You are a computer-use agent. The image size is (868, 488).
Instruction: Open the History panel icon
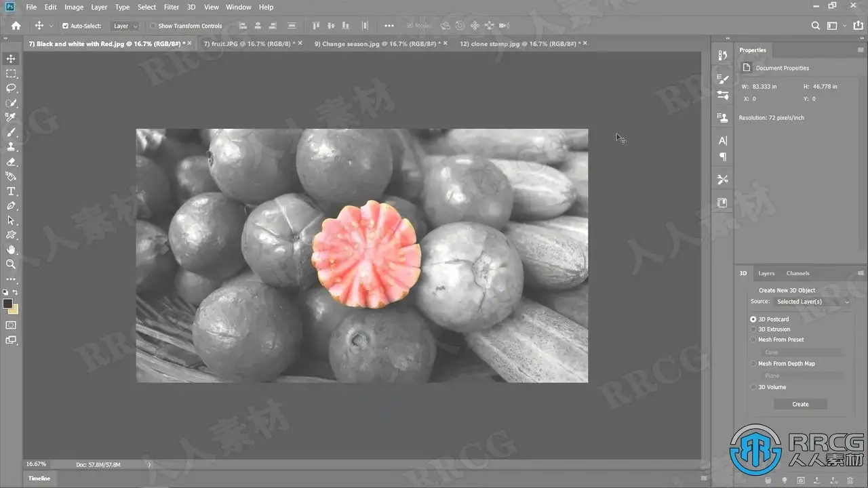722,56
